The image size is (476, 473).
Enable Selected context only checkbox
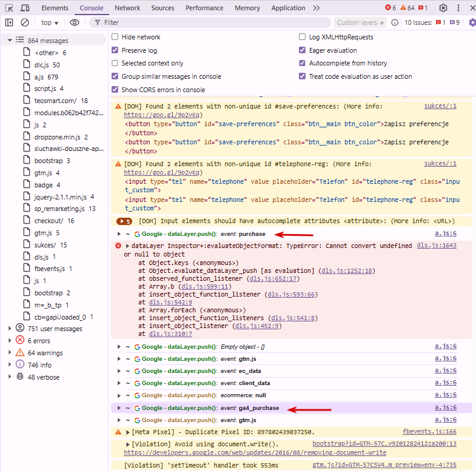pos(115,63)
